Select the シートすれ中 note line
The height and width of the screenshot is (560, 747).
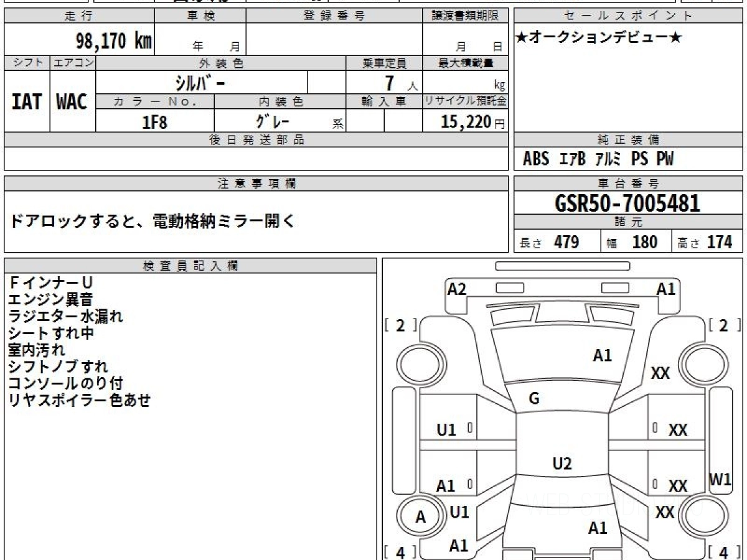51,333
